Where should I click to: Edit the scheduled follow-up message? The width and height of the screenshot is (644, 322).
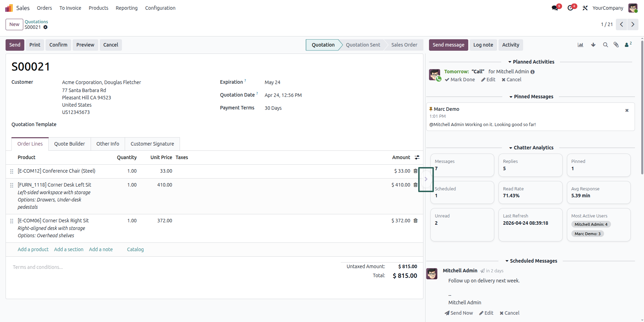[486, 313]
